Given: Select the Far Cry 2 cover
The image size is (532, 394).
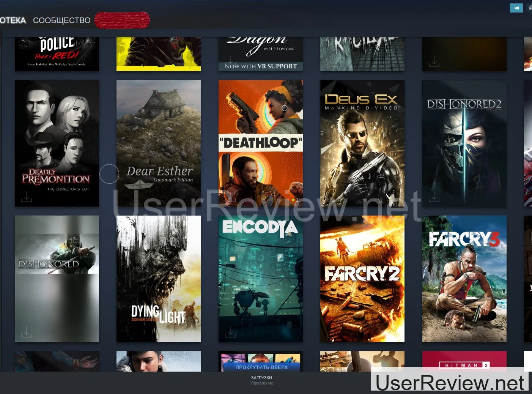Looking at the screenshot, I should pos(362,279).
